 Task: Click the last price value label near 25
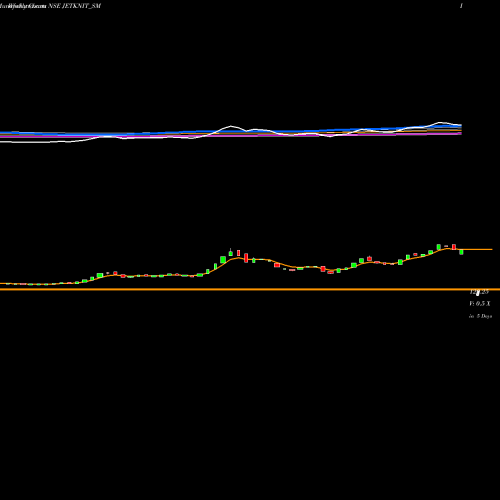pyautogui.click(x=479, y=292)
